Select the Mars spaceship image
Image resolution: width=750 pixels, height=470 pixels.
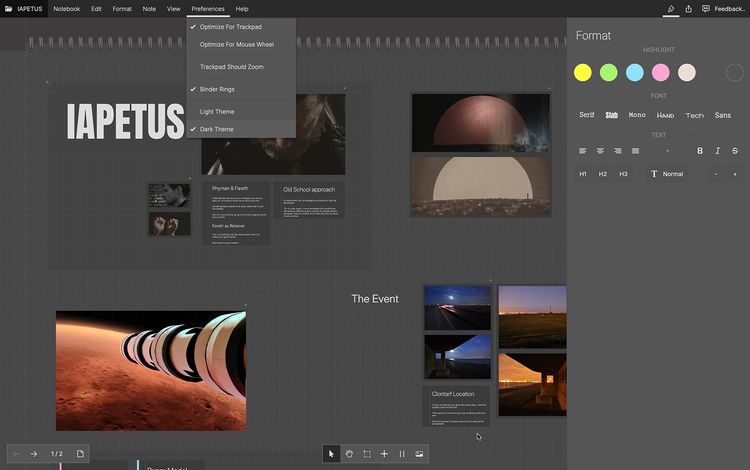pos(151,371)
